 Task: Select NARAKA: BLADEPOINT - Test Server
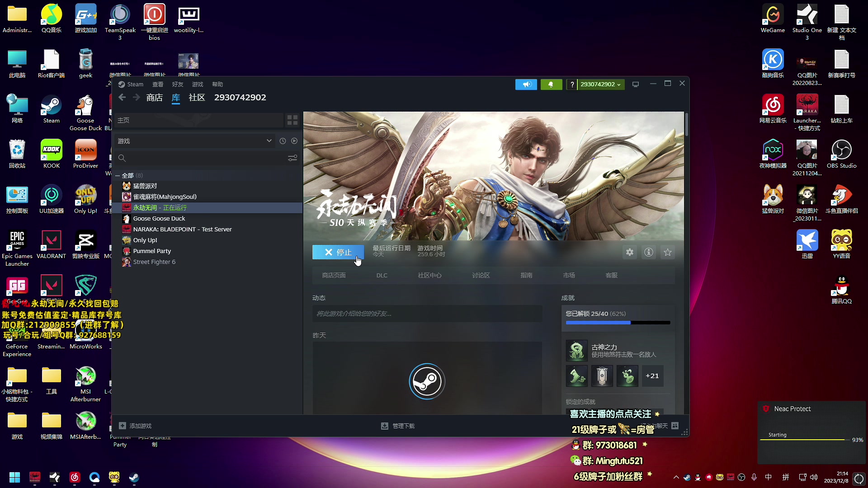[208, 230]
